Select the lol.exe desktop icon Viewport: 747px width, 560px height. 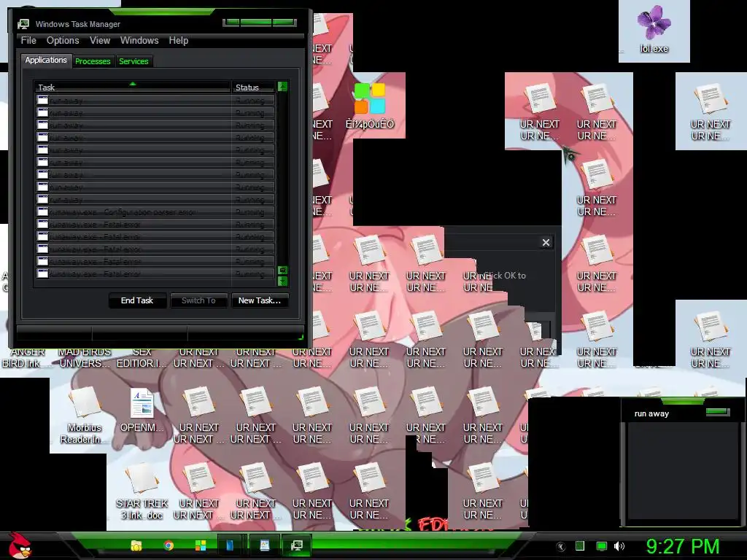(654, 29)
